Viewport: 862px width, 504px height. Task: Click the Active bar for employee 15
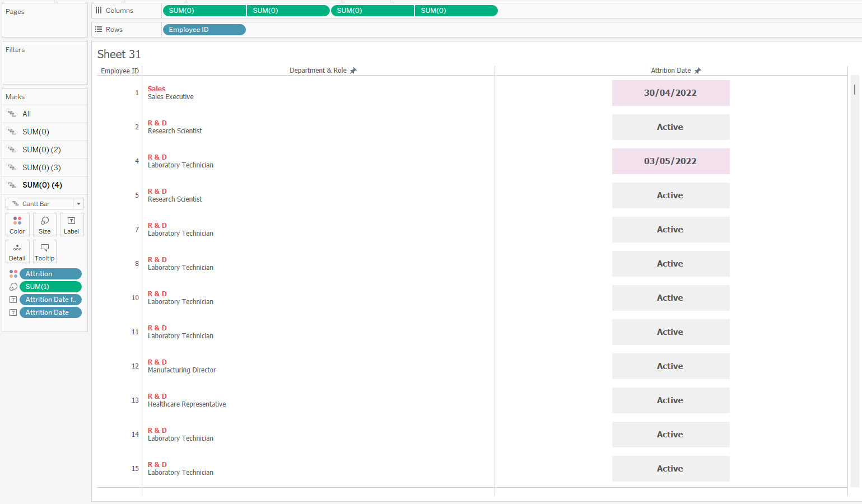(x=671, y=469)
